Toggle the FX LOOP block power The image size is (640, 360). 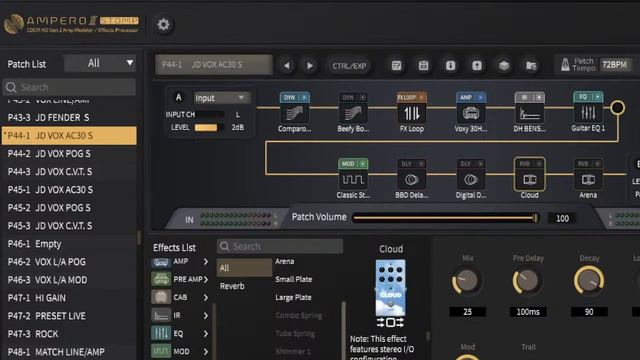click(x=422, y=98)
